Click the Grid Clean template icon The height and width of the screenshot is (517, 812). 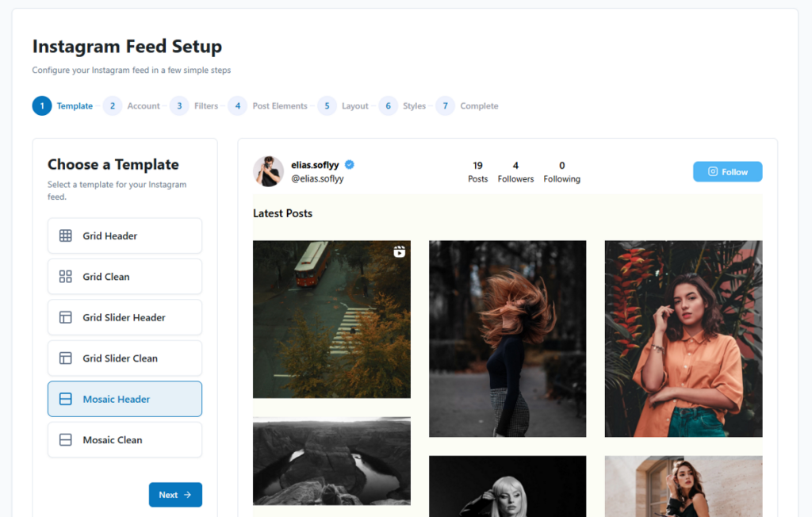coord(66,276)
